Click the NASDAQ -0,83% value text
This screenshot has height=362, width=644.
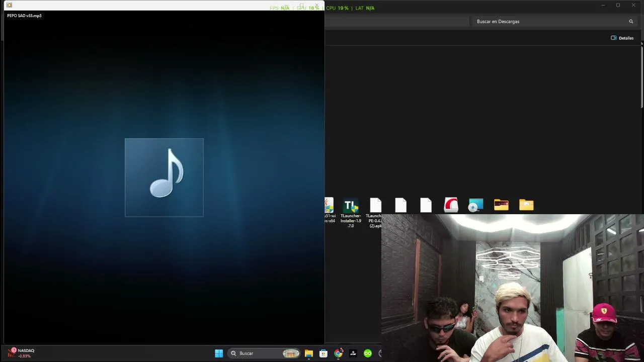click(24, 356)
